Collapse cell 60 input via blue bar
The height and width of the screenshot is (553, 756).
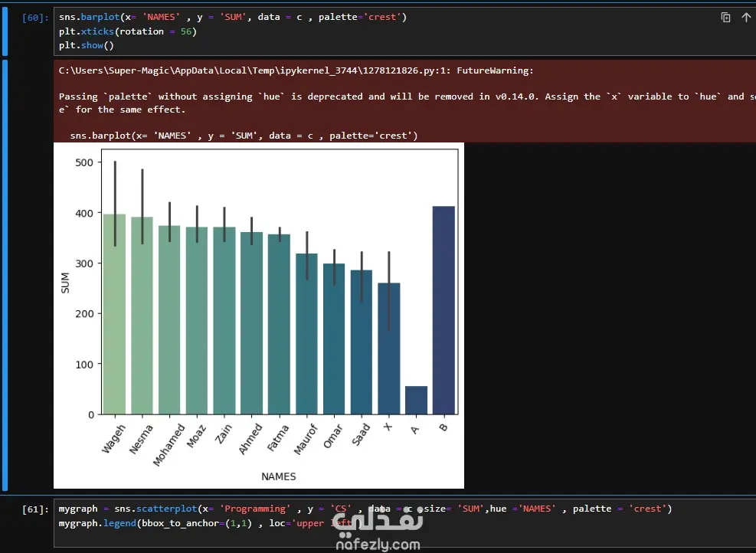click(x=5, y=31)
